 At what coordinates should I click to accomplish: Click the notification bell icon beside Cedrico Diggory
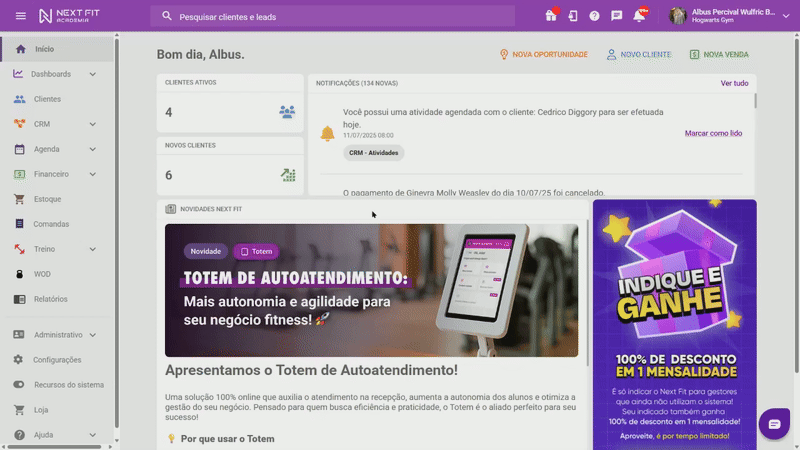tap(328, 133)
